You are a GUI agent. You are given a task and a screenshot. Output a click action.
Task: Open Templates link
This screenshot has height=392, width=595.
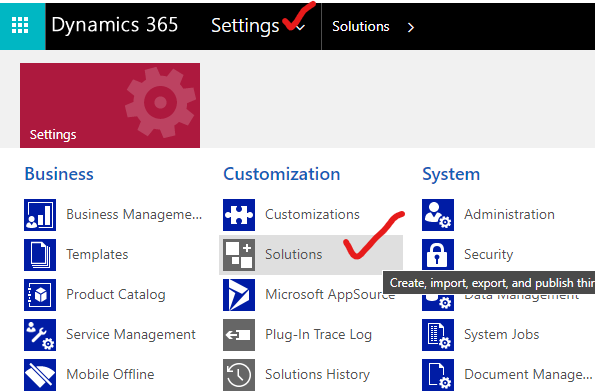coord(97,254)
